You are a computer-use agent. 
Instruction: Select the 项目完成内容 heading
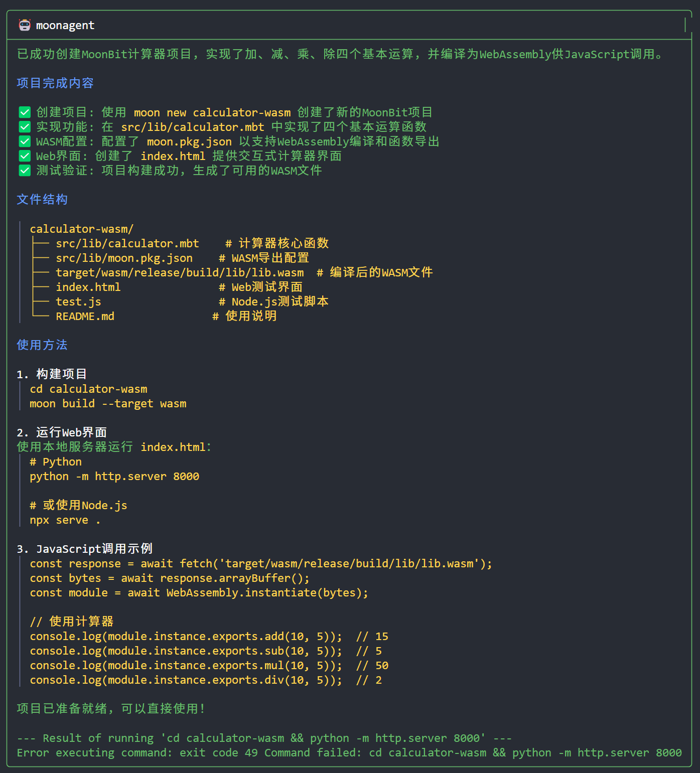point(55,83)
